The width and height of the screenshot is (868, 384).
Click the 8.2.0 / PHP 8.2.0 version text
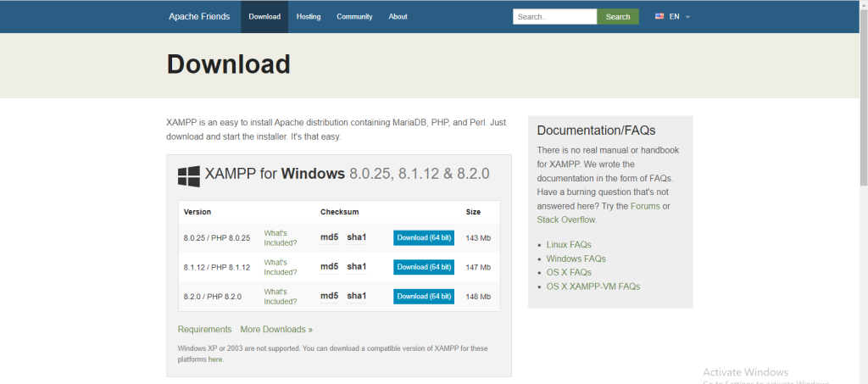[x=213, y=297]
